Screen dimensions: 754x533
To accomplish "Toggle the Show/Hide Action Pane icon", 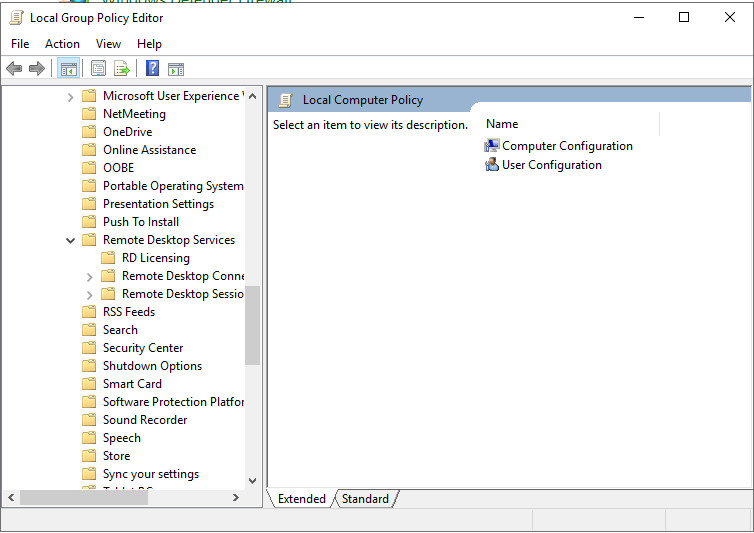I will click(x=176, y=68).
